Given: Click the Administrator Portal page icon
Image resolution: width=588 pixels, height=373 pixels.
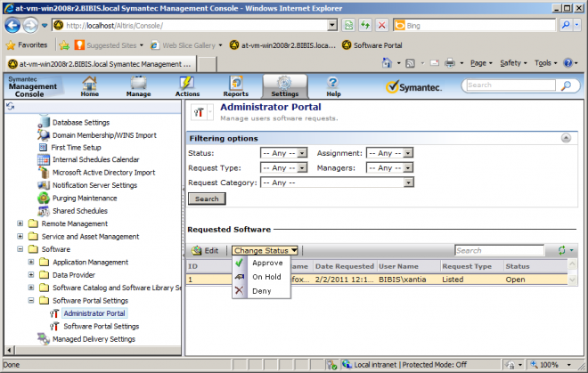Looking at the screenshot, I should [x=199, y=112].
